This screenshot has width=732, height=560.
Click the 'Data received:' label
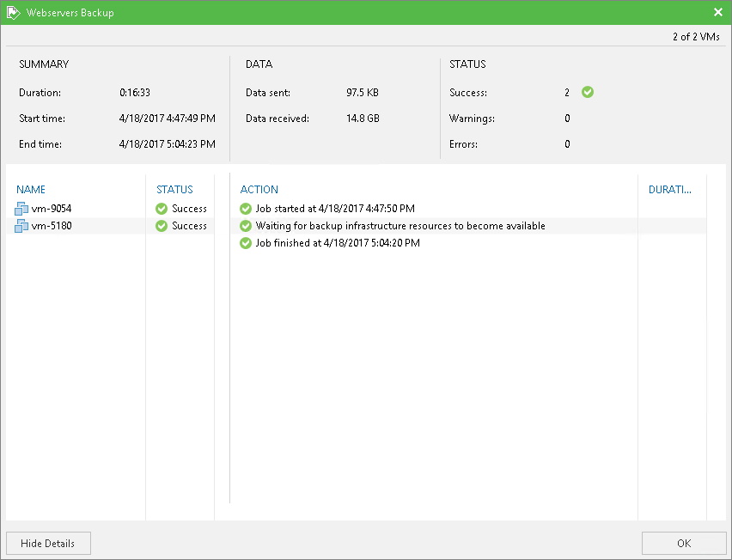tap(278, 118)
